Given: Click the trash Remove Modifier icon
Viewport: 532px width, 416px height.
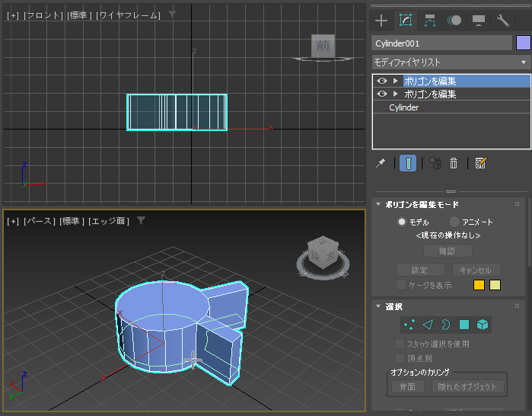Looking at the screenshot, I should tap(454, 163).
